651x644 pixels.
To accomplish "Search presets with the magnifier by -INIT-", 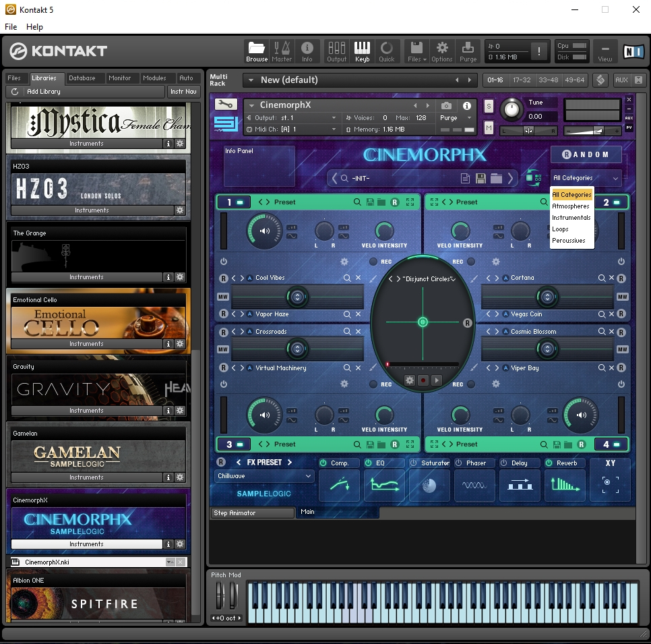I will point(344,178).
